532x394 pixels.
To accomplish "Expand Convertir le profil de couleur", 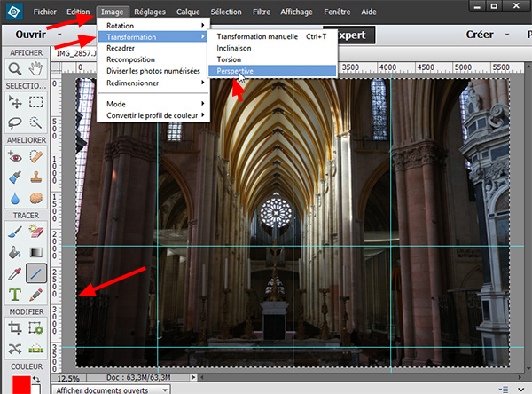I will [153, 115].
